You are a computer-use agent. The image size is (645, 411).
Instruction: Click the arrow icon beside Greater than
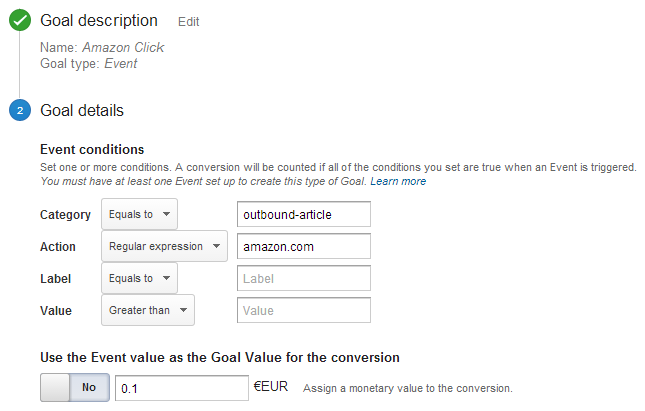(183, 310)
